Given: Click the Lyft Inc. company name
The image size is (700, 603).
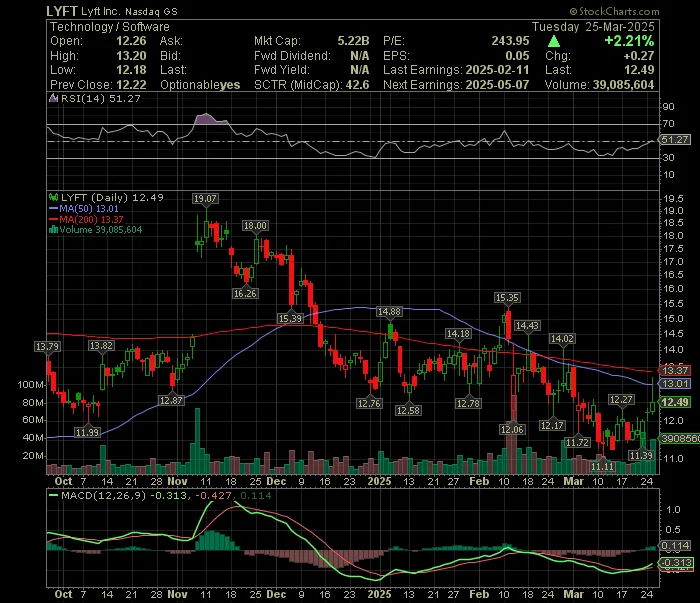Looking at the screenshot, I should (x=100, y=12).
